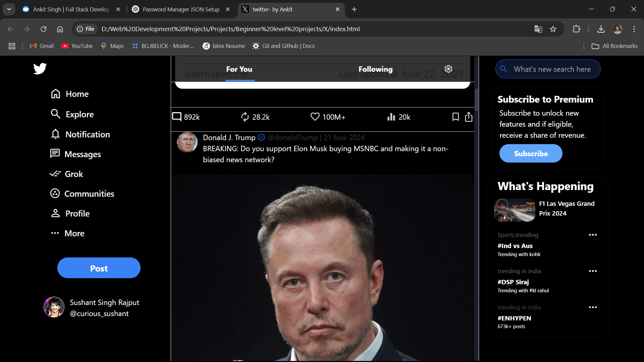
Task: Click the comment icon with 892k
Action: (x=177, y=117)
